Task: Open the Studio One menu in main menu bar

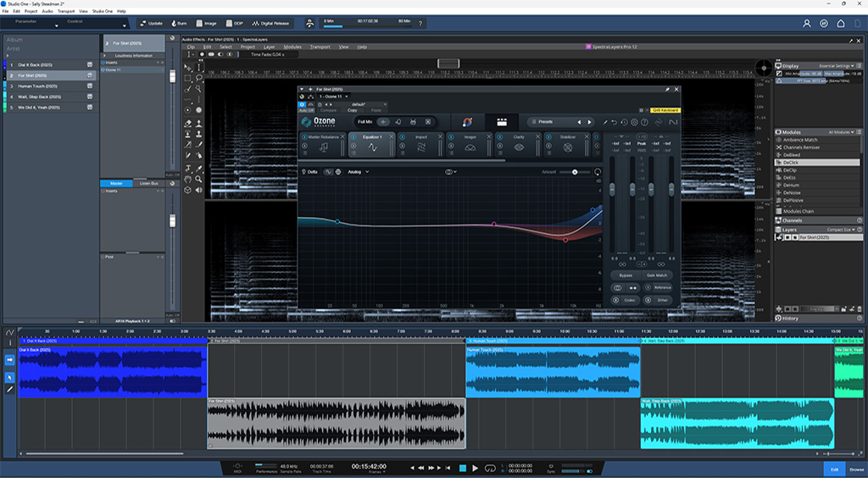Action: pyautogui.click(x=102, y=11)
